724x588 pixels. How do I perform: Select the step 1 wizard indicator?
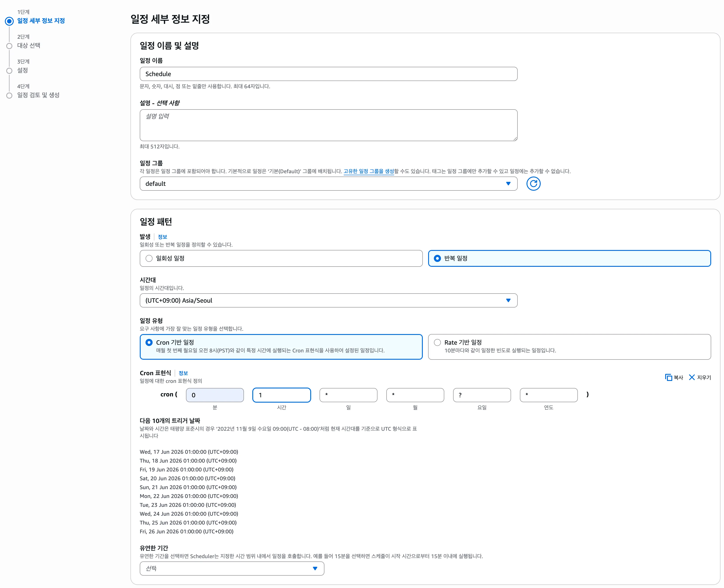click(x=9, y=21)
